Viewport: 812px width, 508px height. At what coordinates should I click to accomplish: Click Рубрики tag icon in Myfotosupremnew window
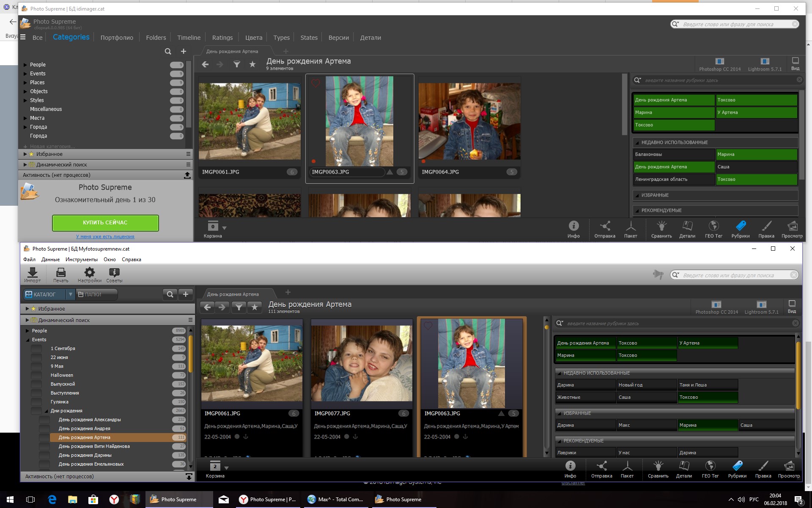tap(737, 469)
